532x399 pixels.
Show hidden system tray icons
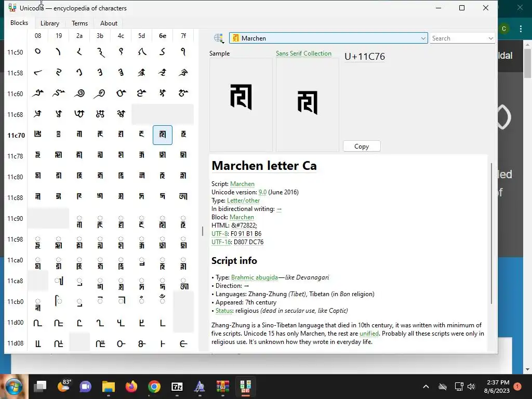[426, 387]
